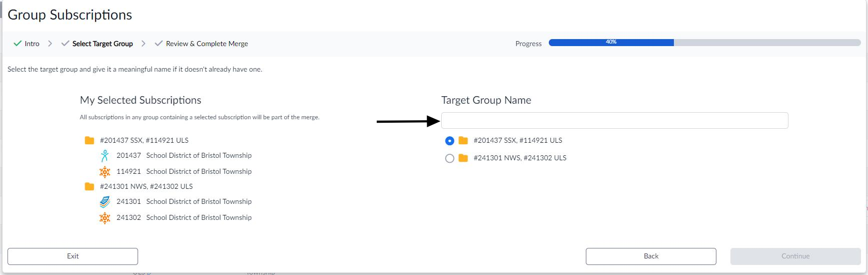Click the Back button
This screenshot has width=868, height=275.
point(651,256)
